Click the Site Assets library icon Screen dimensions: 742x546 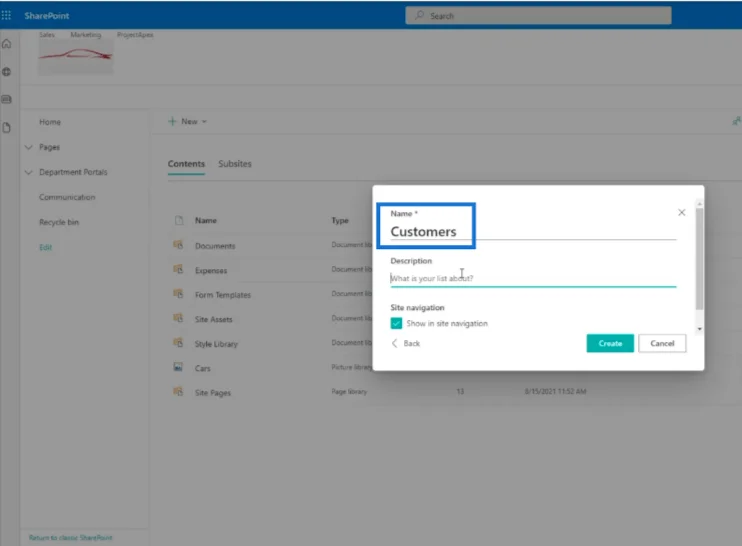[x=178, y=318]
